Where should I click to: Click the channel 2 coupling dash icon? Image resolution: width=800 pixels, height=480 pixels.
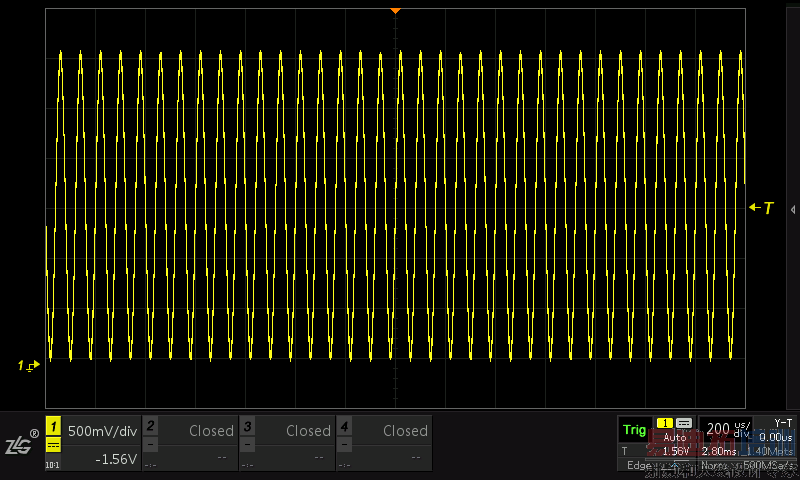coord(150,445)
